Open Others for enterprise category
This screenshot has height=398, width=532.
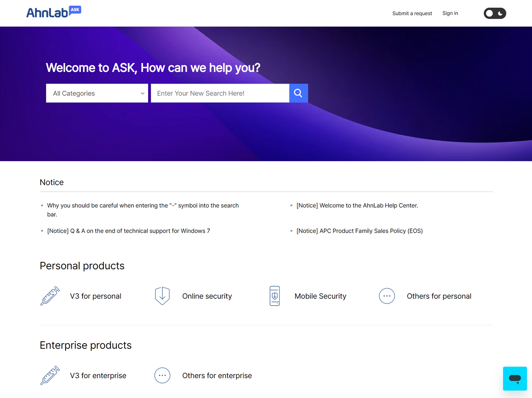tap(217, 376)
